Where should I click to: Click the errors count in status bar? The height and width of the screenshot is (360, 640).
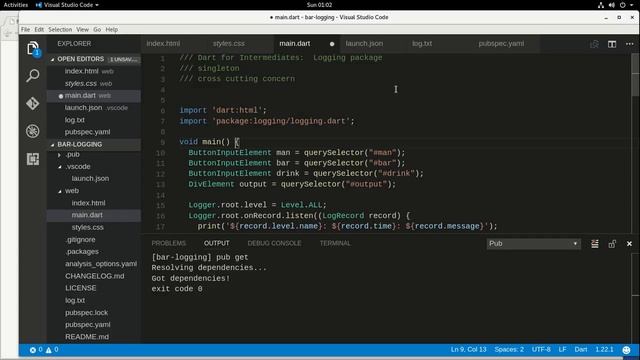[x=36, y=350]
